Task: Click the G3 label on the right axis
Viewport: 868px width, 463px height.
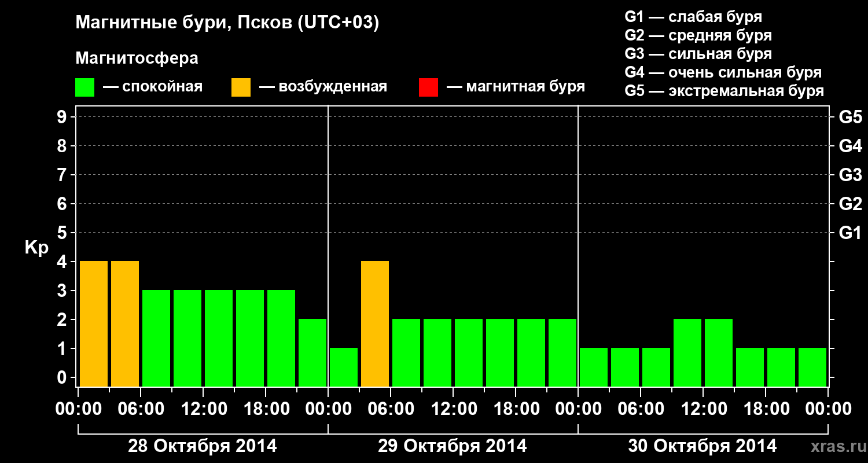Action: click(x=850, y=175)
